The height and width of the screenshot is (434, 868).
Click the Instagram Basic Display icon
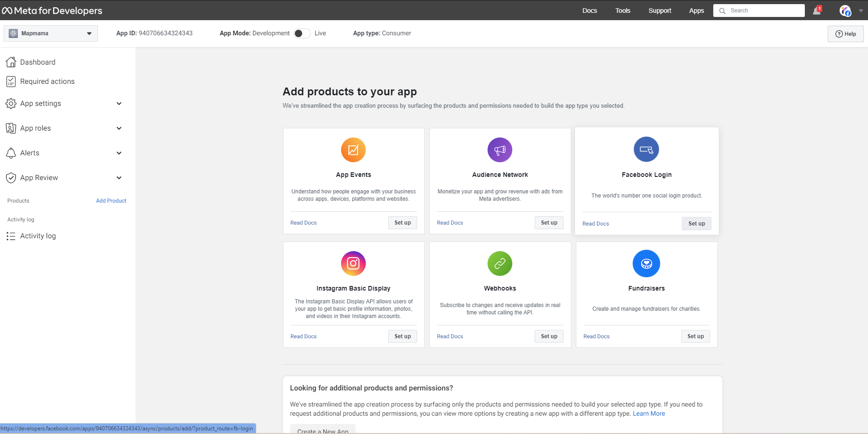[353, 264]
